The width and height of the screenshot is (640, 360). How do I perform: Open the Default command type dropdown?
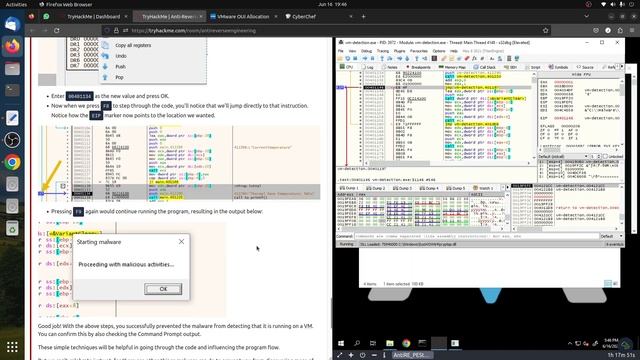click(x=611, y=236)
